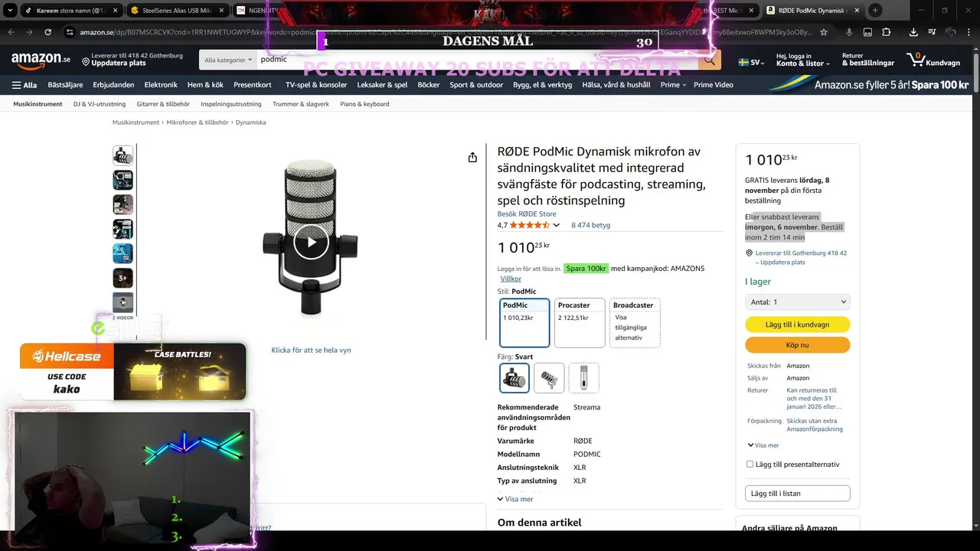980x551 pixels.
Task: Choose the Procaster style option
Action: tap(580, 322)
